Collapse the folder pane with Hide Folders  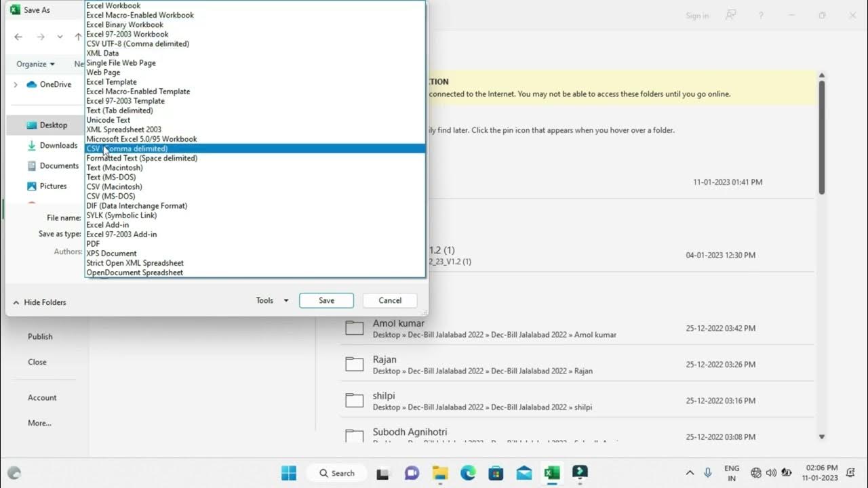coord(39,302)
